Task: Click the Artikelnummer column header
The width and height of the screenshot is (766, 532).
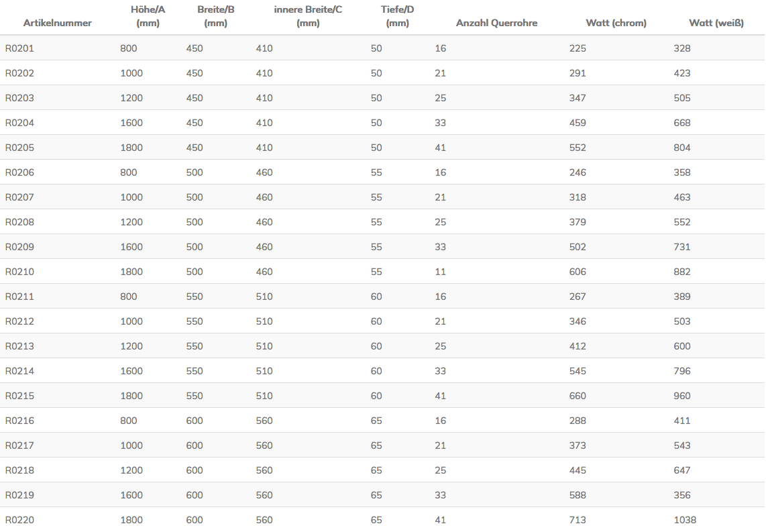Action: 57,23
